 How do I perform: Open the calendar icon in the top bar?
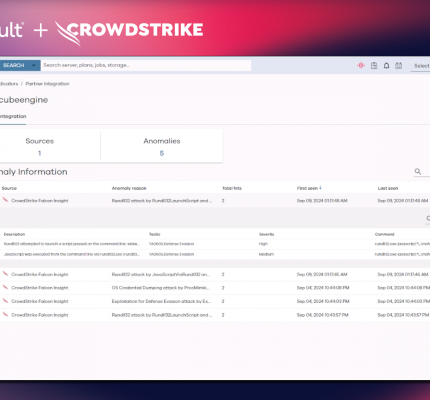pos(399,66)
